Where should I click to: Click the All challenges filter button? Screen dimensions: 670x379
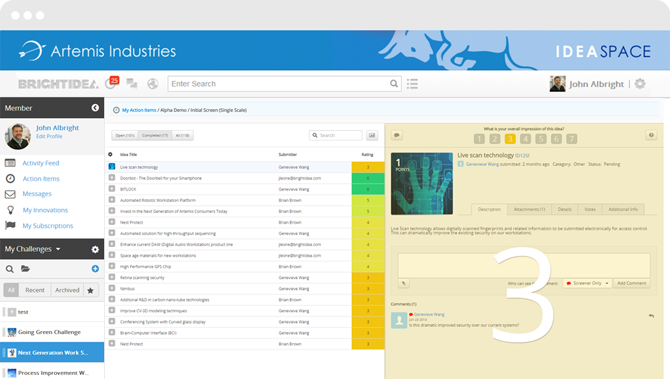pos(11,290)
